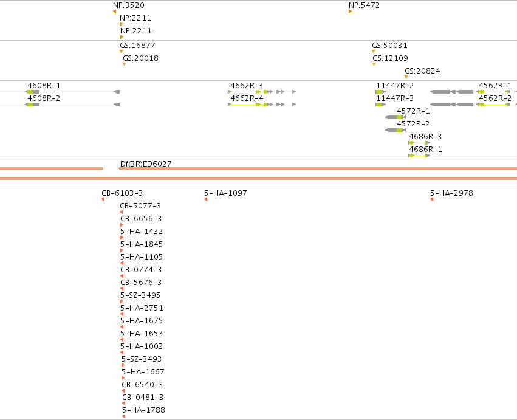
Task: Click the GS:50031 insertion label
Action: (x=389, y=45)
